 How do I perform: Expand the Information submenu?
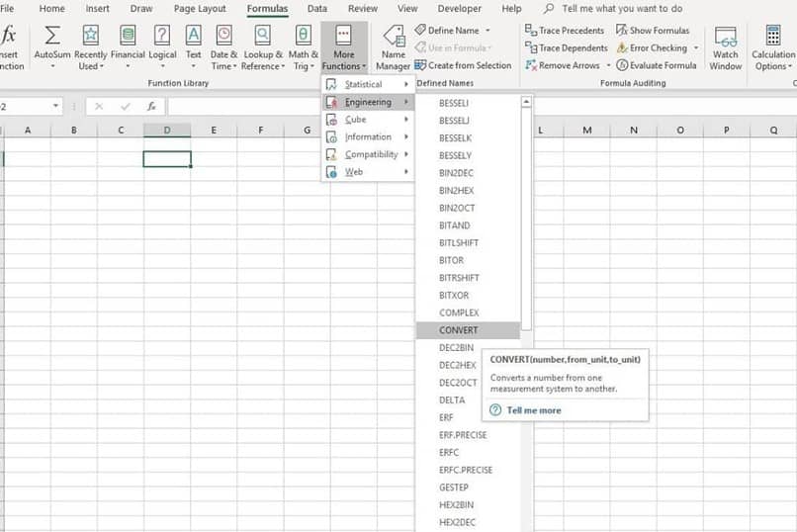tap(368, 136)
